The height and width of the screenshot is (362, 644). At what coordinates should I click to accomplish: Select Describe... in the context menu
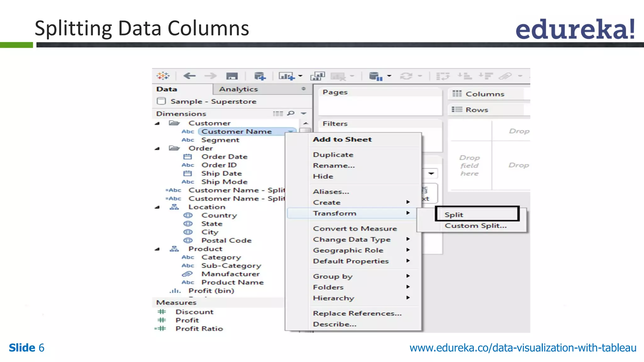pos(335,324)
